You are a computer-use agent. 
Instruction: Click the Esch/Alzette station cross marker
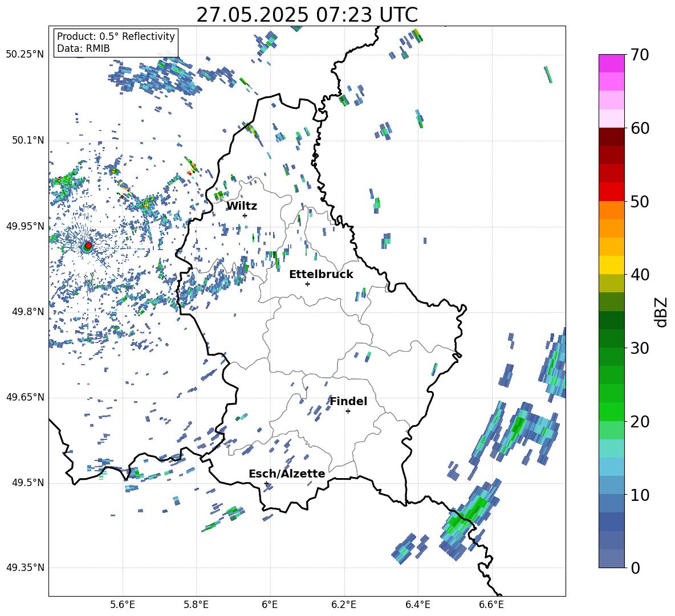[x=266, y=483]
